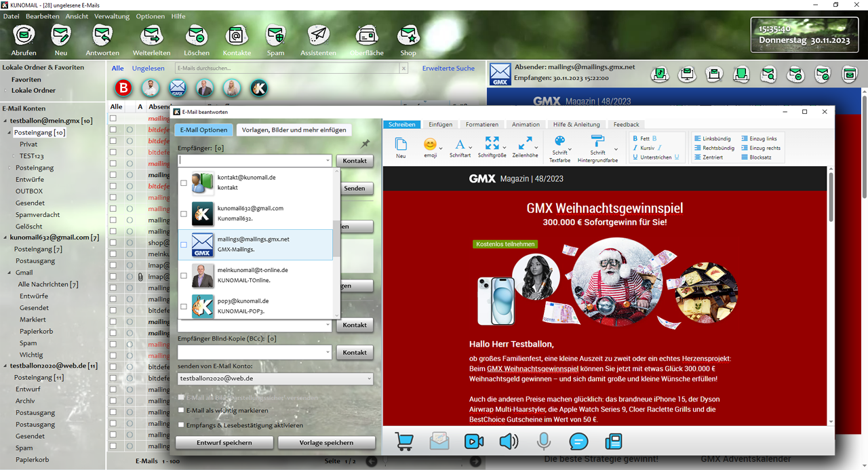Open the Blind-Kopie (BCc) recipient dropdown
Viewport: 868px width, 470px height.
tap(328, 353)
